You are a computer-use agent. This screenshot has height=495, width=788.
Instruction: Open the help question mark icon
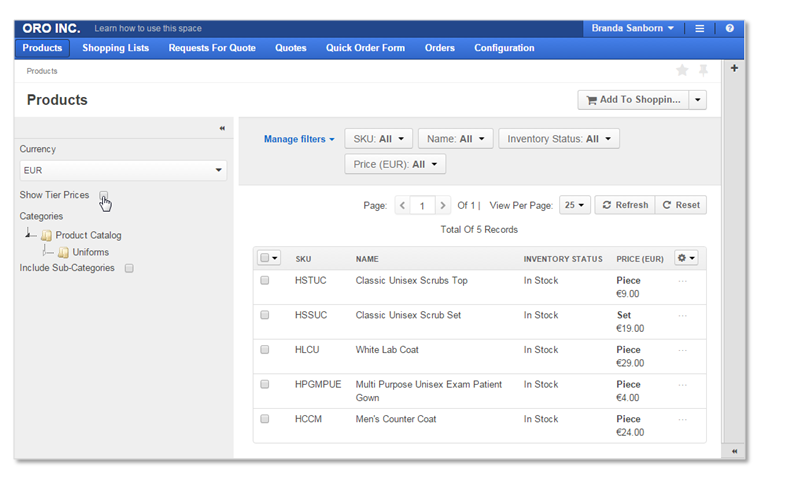click(730, 28)
